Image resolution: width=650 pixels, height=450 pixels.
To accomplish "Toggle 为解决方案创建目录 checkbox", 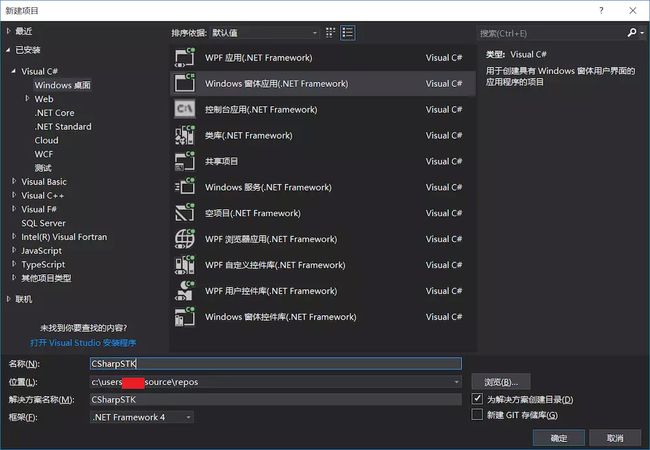I will coord(477,399).
